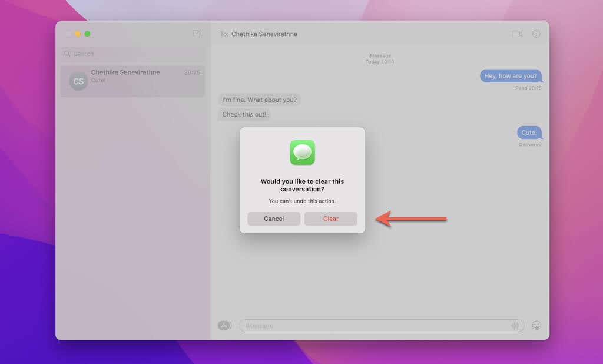Click the 'Check this out!' message
The image size is (603, 364).
point(244,114)
